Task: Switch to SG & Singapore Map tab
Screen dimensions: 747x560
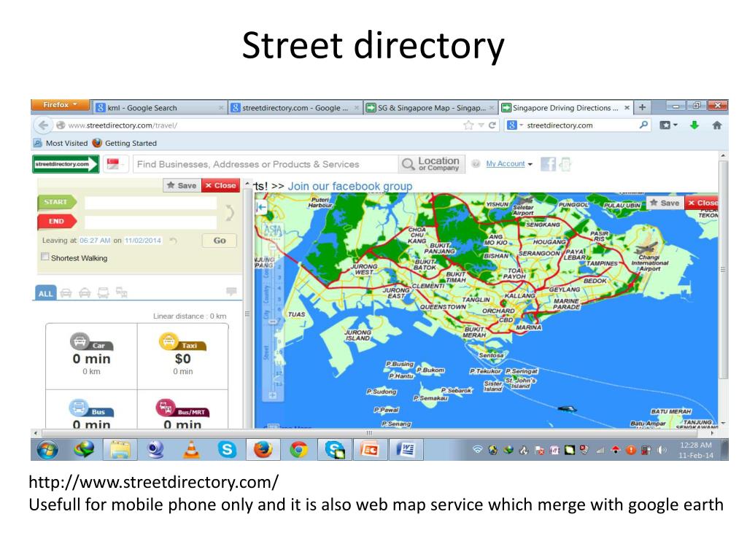Action: pos(430,108)
